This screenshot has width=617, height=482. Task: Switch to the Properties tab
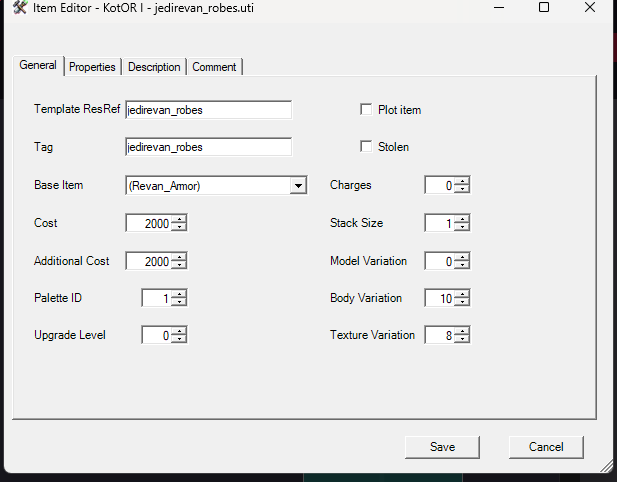tap(92, 67)
